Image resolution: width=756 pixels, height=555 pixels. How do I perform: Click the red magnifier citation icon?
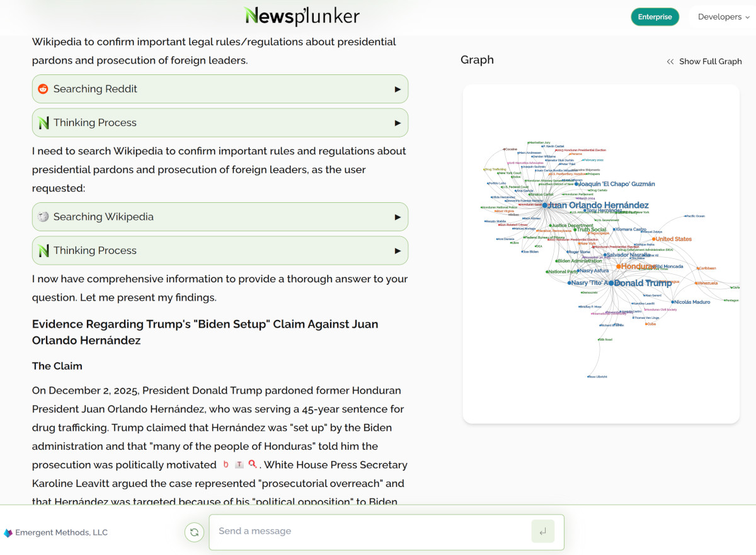253,465
